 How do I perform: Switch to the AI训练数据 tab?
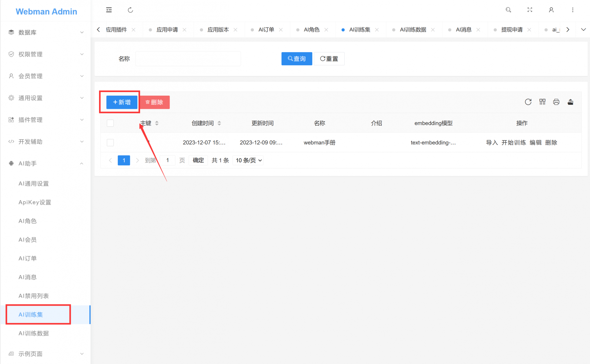(x=413, y=29)
